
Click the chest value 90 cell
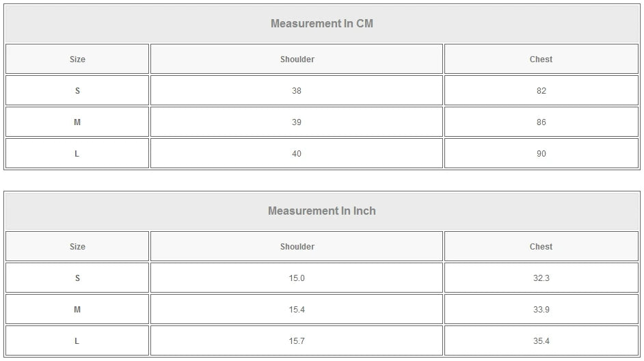tap(541, 154)
